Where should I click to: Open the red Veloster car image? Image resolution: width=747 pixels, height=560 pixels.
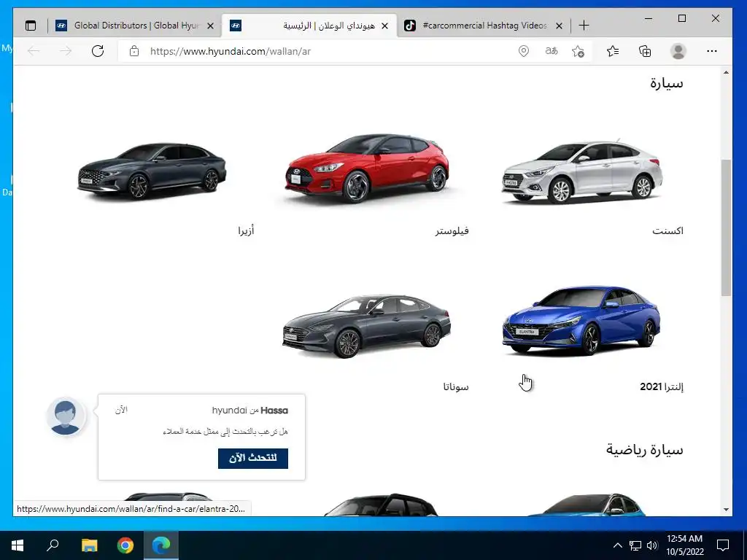click(x=367, y=168)
